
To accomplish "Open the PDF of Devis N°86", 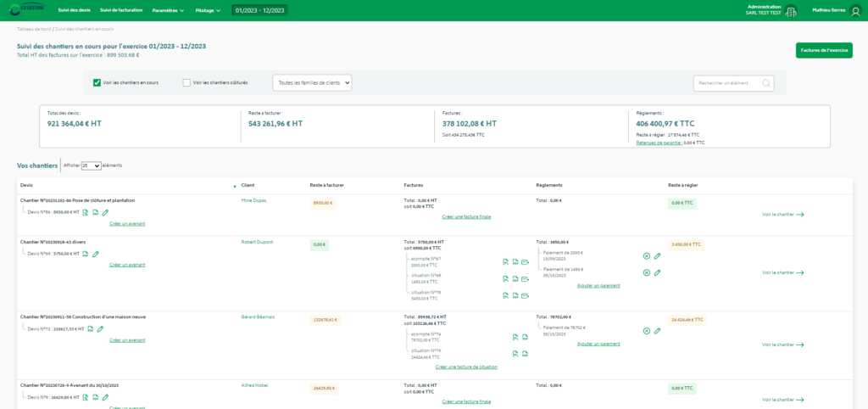I will pyautogui.click(x=95, y=212).
